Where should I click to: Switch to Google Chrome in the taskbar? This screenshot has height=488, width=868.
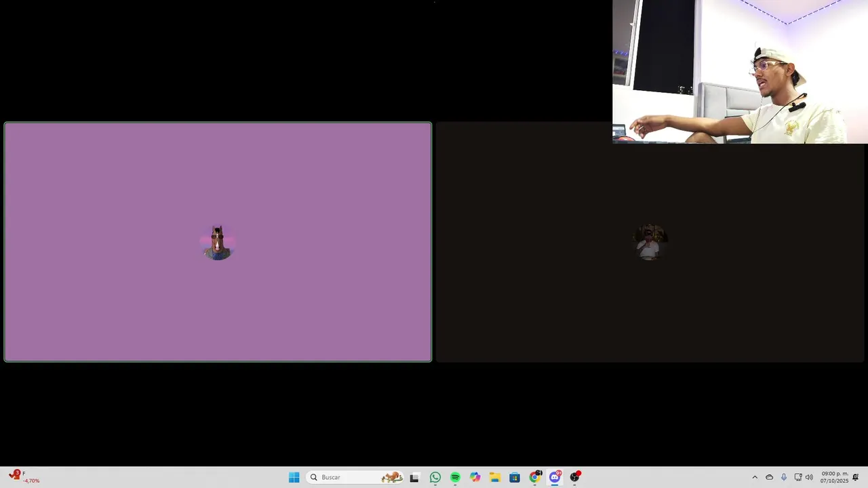535,477
